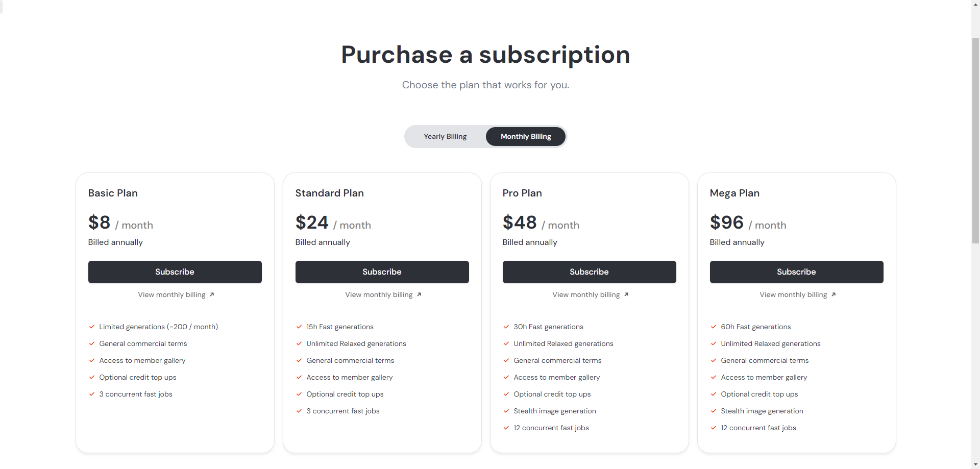Open View monthly billing link under Standard Plan

click(x=379, y=294)
